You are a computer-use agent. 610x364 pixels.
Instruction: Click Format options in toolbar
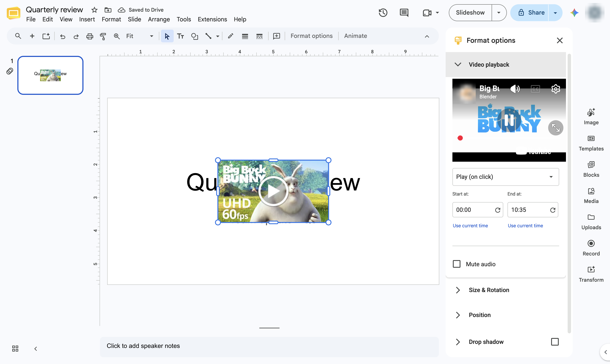312,36
